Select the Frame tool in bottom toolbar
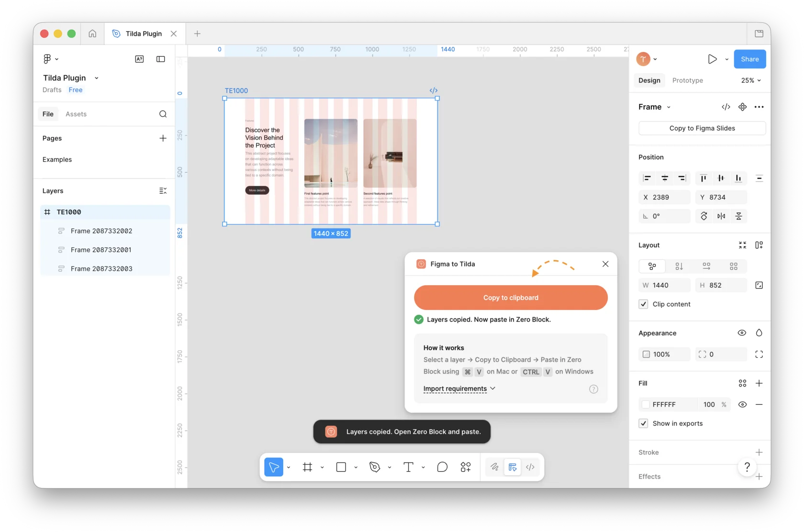Screen dimensions: 804x532 [307, 467]
